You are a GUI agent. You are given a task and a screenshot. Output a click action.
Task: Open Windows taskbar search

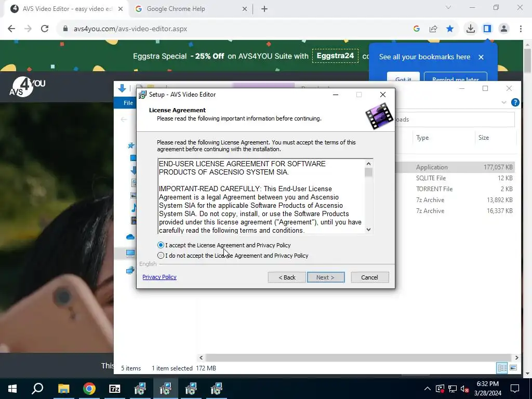[37, 389]
